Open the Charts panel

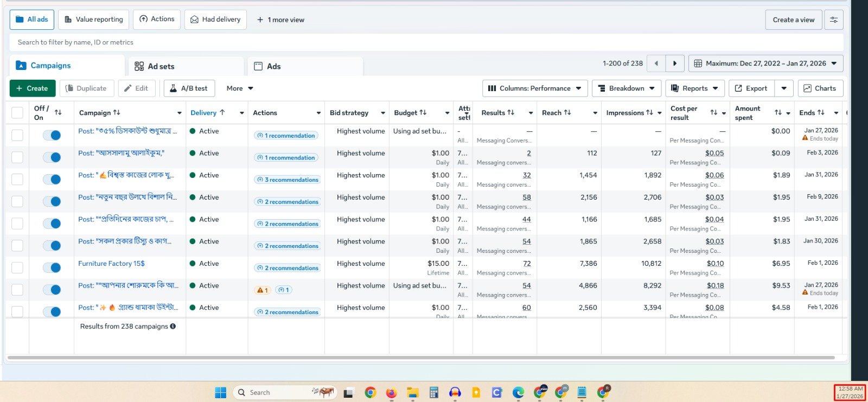pyautogui.click(x=820, y=88)
